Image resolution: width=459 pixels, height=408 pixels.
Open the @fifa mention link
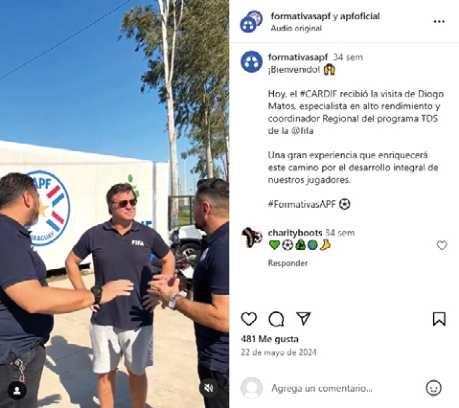coord(302,131)
